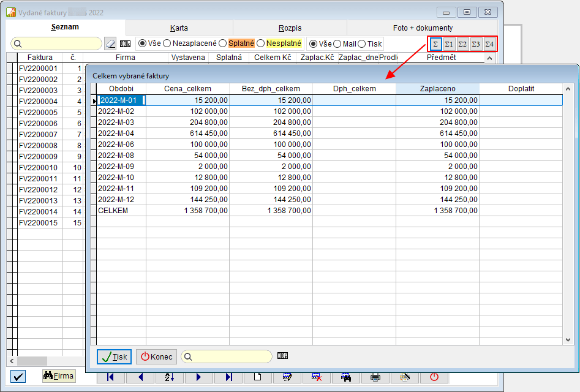Image resolution: width=580 pixels, height=392 pixels.
Task: Click the invoice list horizontal scroll-left arrow
Action: [12, 361]
